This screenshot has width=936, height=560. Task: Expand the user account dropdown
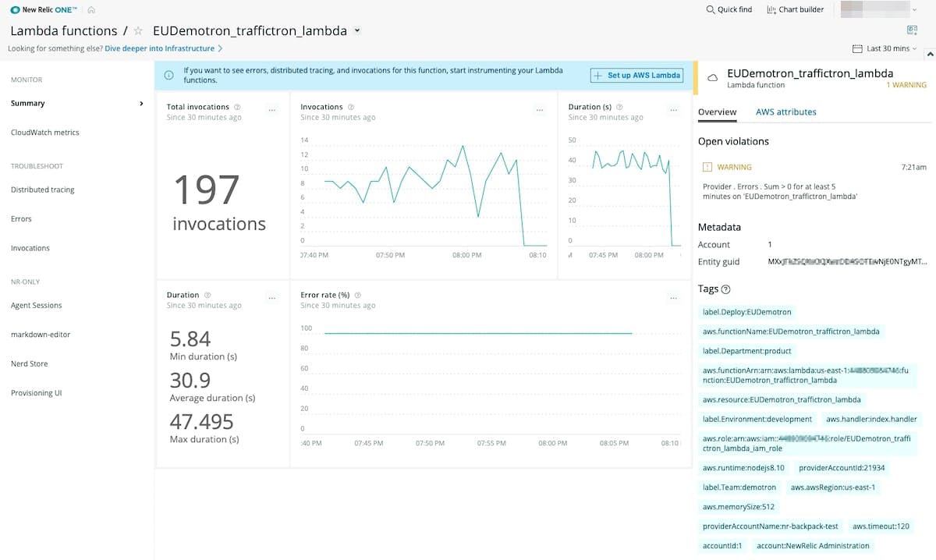click(914, 9)
